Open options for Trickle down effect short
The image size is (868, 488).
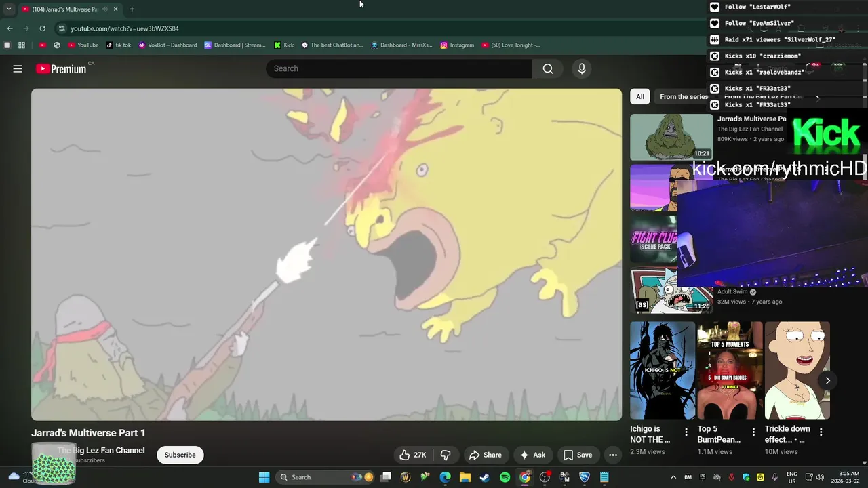821,432
